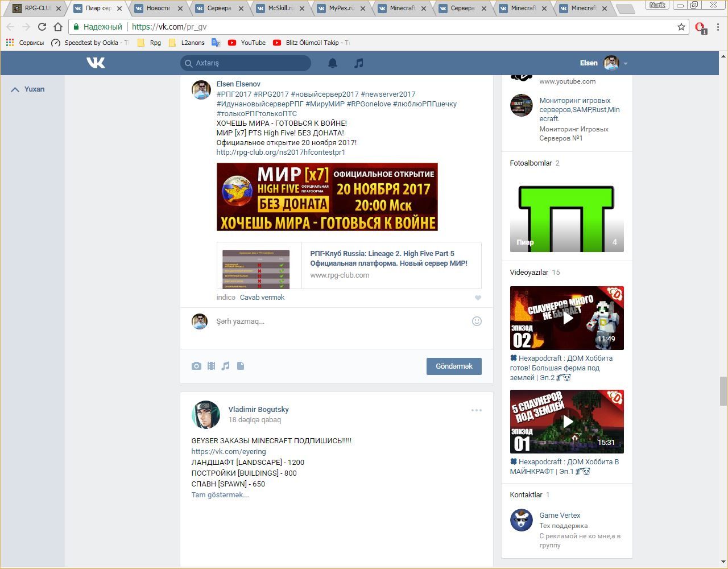728x569 pixels.
Task: Open Vladimir Bogutsky's avatar
Action: coord(205,414)
